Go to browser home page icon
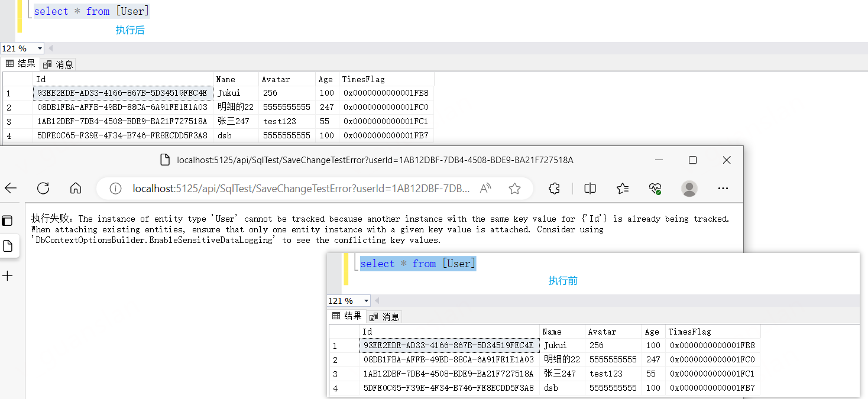The image size is (868, 399). click(76, 189)
